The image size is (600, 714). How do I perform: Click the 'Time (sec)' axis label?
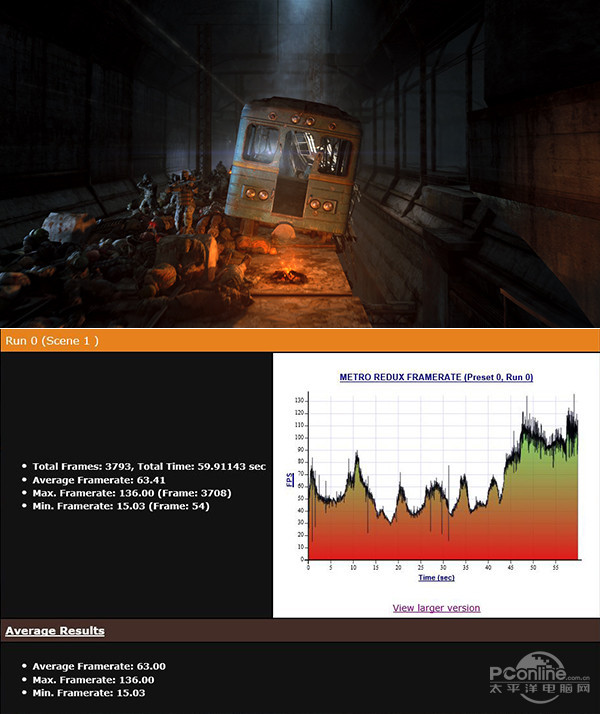pos(436,577)
